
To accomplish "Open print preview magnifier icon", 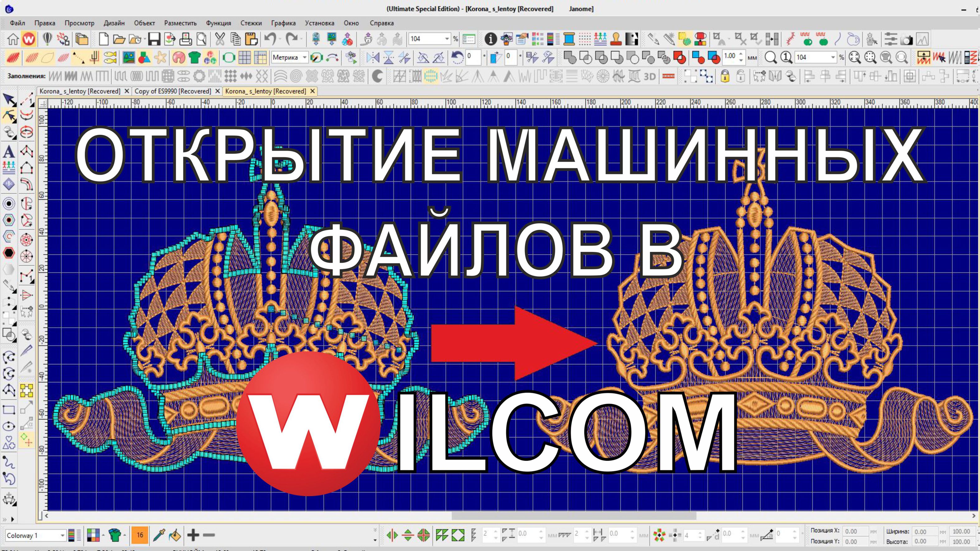I will point(202,39).
